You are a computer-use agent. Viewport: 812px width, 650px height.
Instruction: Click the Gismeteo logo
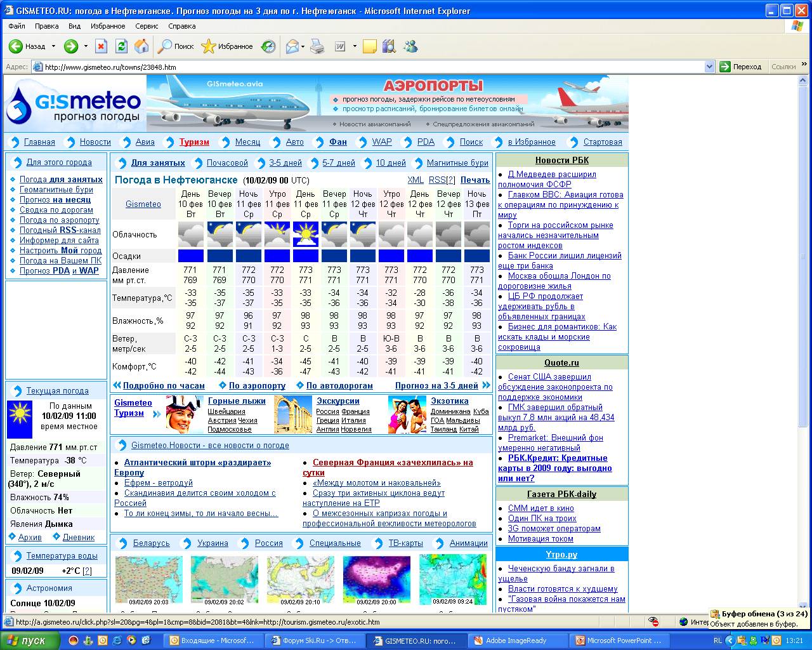coord(74,104)
